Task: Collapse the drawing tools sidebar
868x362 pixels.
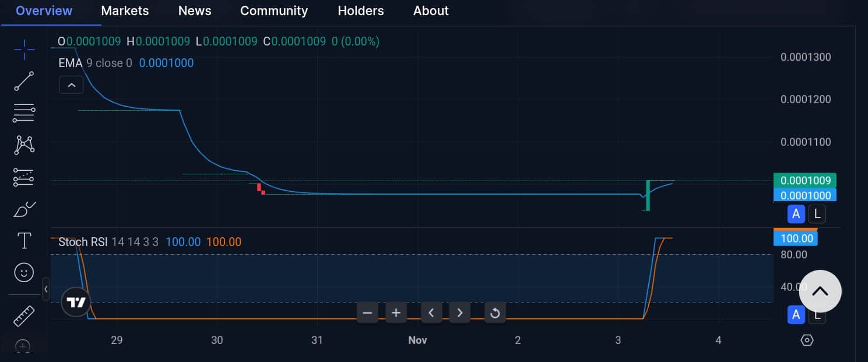Action: pos(46,289)
